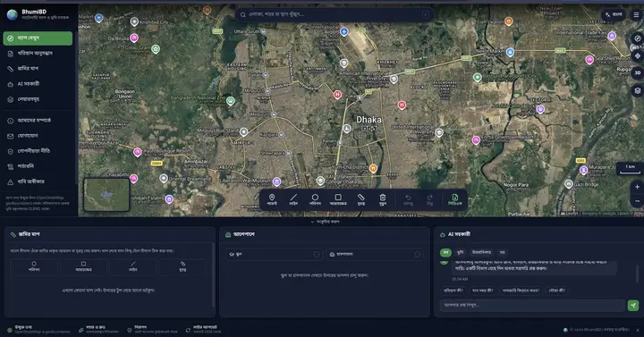The width and height of the screenshot is (644, 337).
Task: Enable the school toggle in nearby panel
Action: (317, 255)
